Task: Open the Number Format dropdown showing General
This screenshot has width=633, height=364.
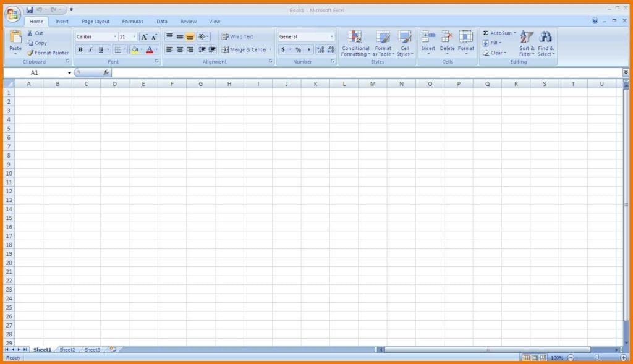Action: 332,36
